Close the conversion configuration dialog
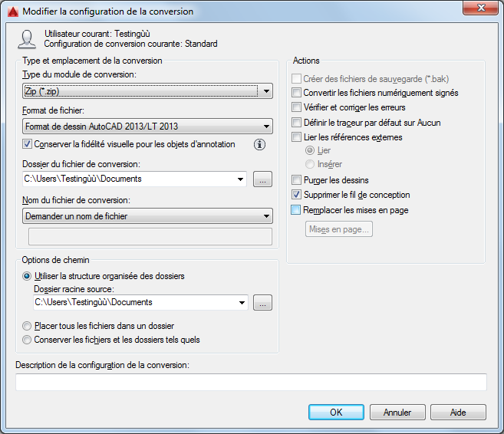The width and height of the screenshot is (504, 434). tap(480, 8)
